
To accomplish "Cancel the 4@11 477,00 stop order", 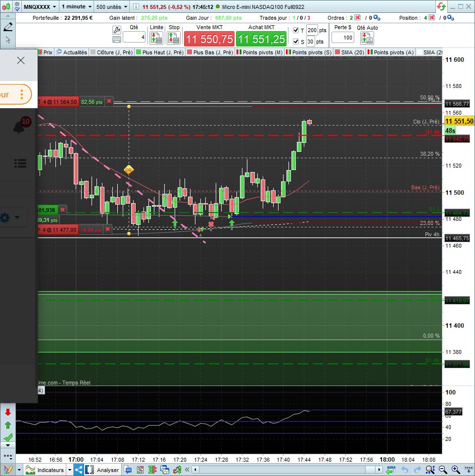I will 107,229.
